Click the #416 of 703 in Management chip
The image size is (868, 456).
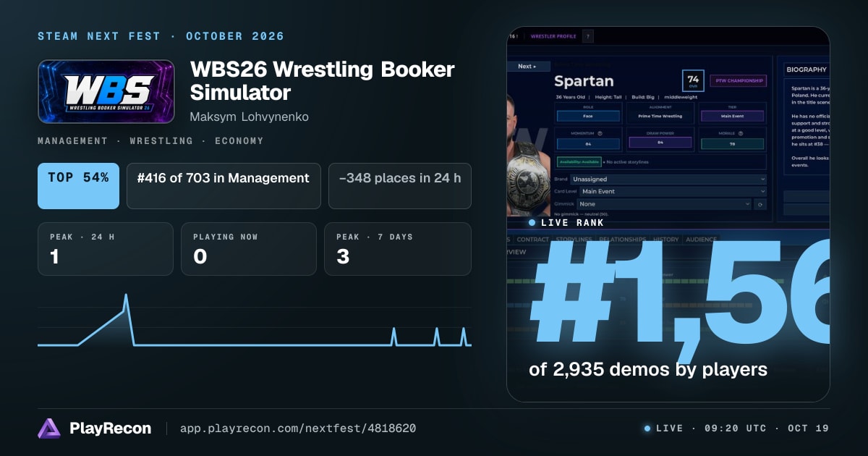(224, 186)
